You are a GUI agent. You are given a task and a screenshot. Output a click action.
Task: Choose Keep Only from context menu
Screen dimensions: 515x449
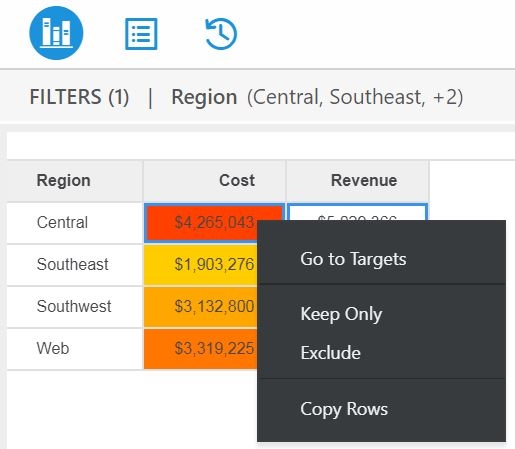pyautogui.click(x=341, y=314)
